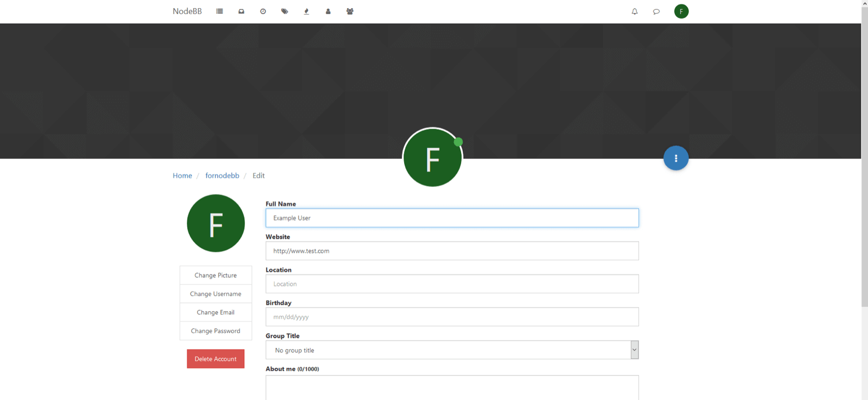868x400 pixels.
Task: Expand the blue three-dot profile menu button
Action: 676,158
